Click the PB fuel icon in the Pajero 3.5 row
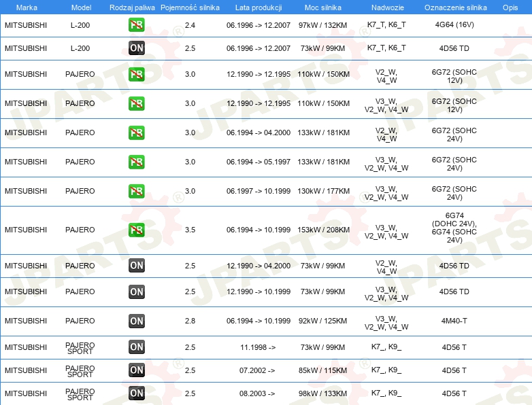This screenshot has width=532, height=405. coord(136,230)
